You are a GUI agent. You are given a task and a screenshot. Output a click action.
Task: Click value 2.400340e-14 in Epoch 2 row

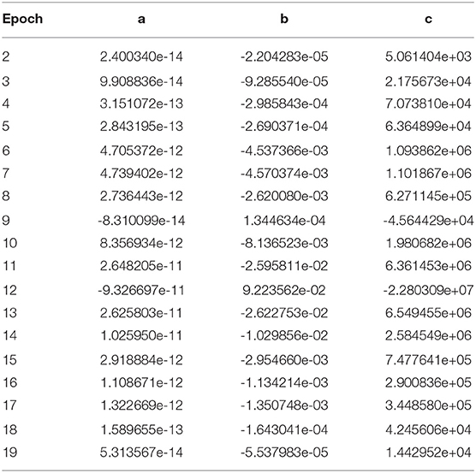141,56
